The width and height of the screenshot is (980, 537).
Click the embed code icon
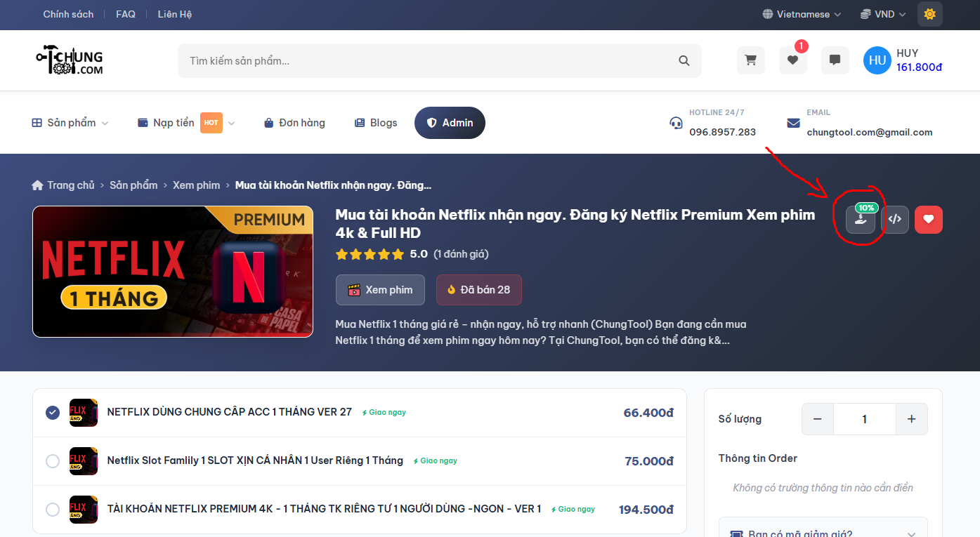click(x=894, y=220)
